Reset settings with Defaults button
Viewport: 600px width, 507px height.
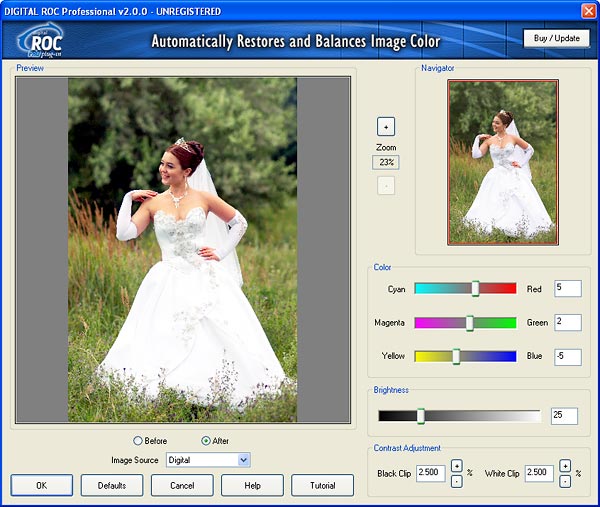pyautogui.click(x=111, y=486)
